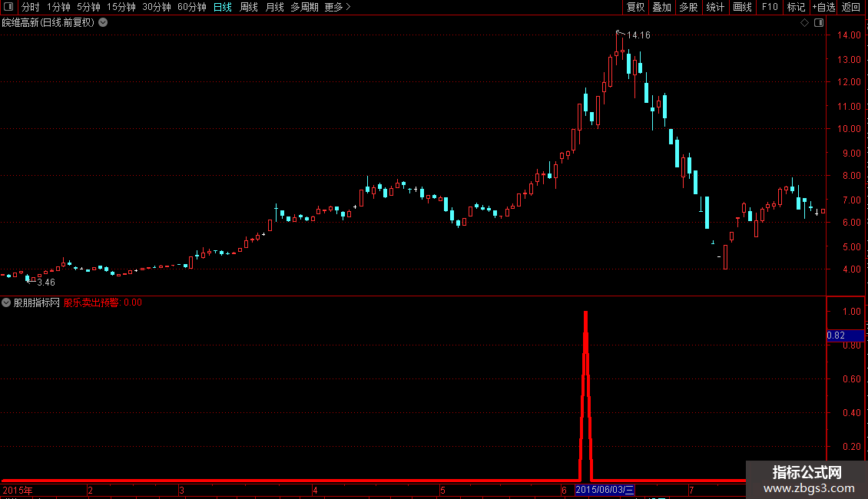The height and width of the screenshot is (499, 868).
Task: Open the 股朋指标网 indicator dropdown circle
Action: 6,302
